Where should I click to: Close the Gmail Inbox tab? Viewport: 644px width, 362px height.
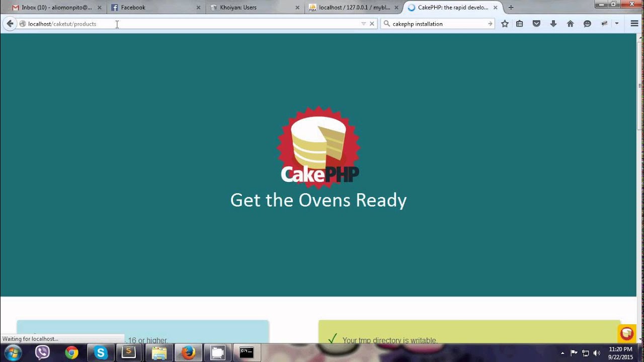coord(99,8)
